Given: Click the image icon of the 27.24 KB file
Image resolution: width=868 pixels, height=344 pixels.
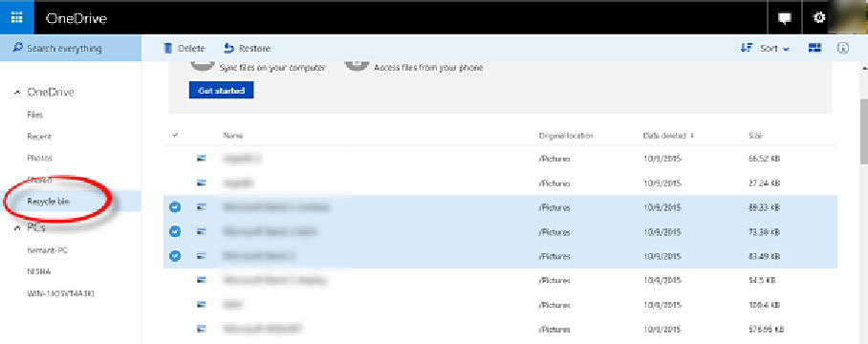Looking at the screenshot, I should click(202, 183).
